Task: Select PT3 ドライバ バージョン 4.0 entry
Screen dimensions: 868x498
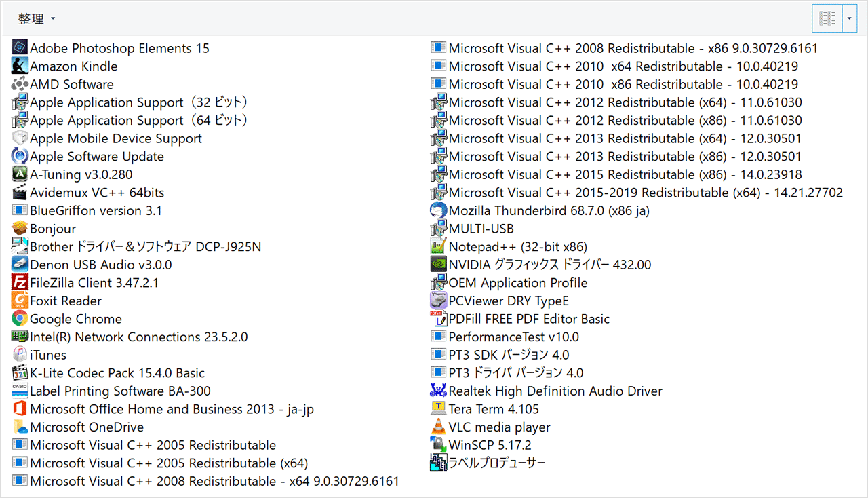Action: 507,372
